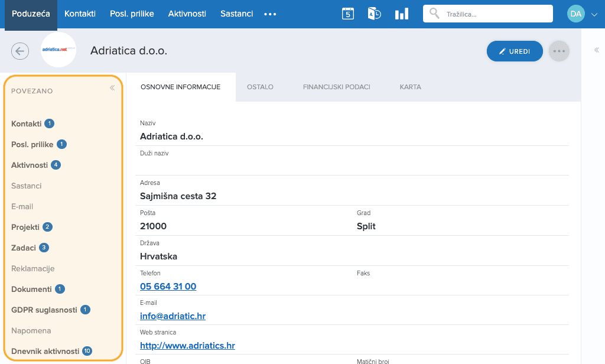Image resolution: width=605 pixels, height=364 pixels.
Task: Open the bar chart reports icon
Action: click(401, 14)
